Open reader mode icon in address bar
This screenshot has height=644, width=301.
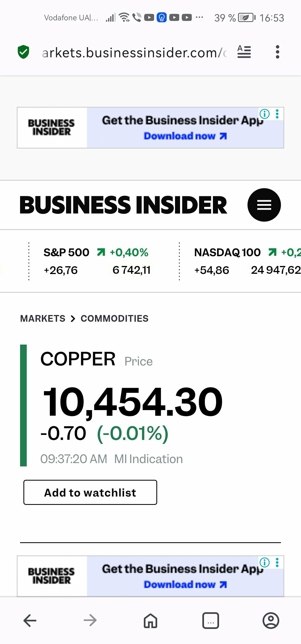click(244, 52)
